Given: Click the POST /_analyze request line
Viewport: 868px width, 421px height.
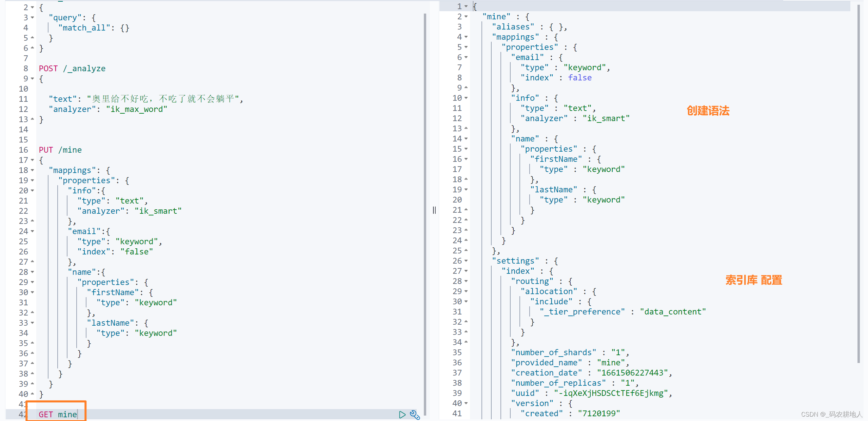Looking at the screenshot, I should pos(72,69).
